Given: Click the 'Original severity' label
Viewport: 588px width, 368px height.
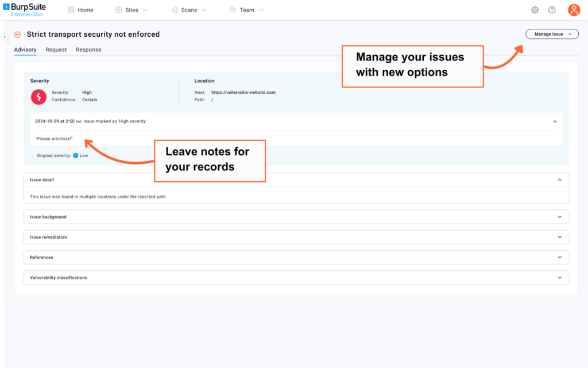Looking at the screenshot, I should coord(53,155).
